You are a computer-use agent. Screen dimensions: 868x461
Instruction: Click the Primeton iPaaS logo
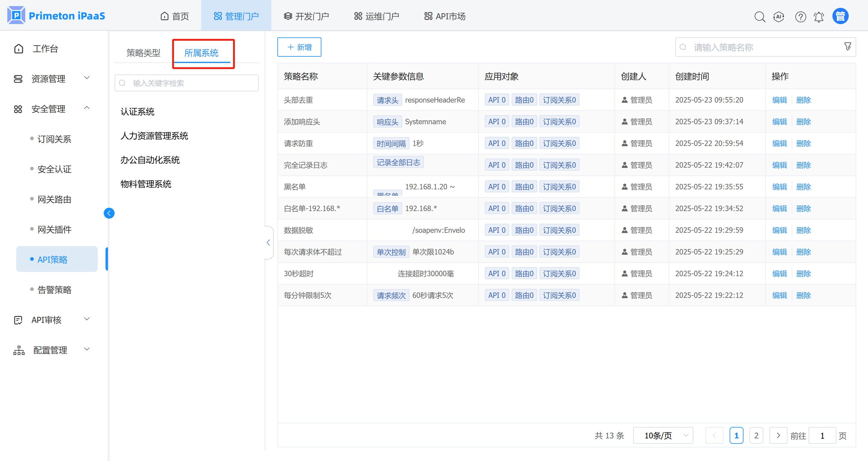click(56, 15)
